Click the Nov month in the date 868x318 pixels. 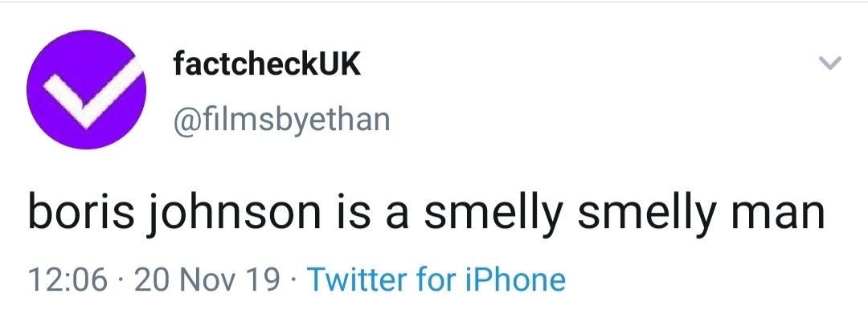click(x=207, y=279)
